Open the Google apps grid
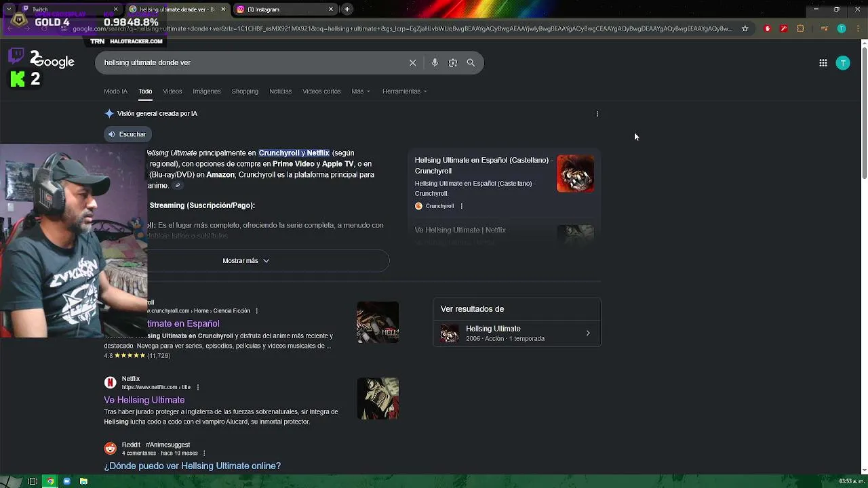The width and height of the screenshot is (868, 488). (823, 63)
